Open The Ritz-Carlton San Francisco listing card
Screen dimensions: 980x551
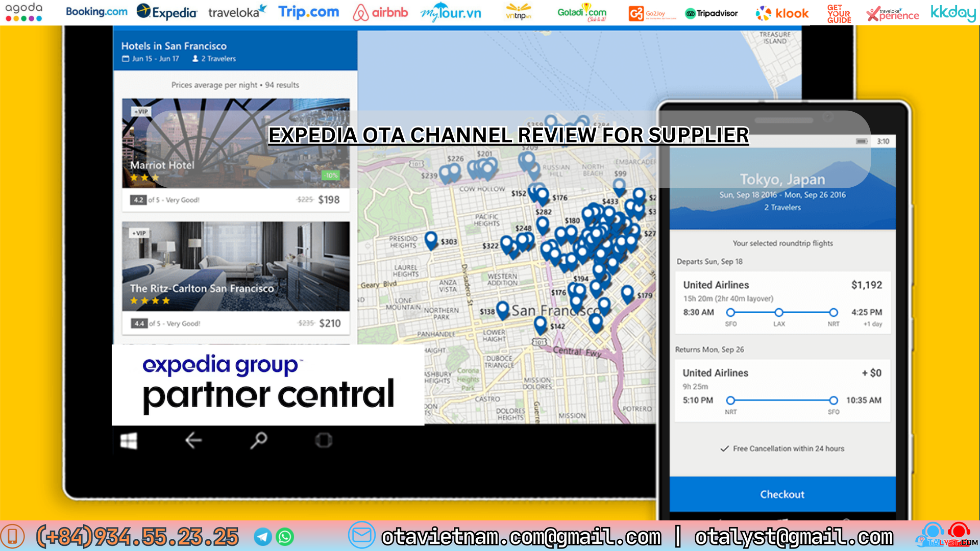(236, 278)
